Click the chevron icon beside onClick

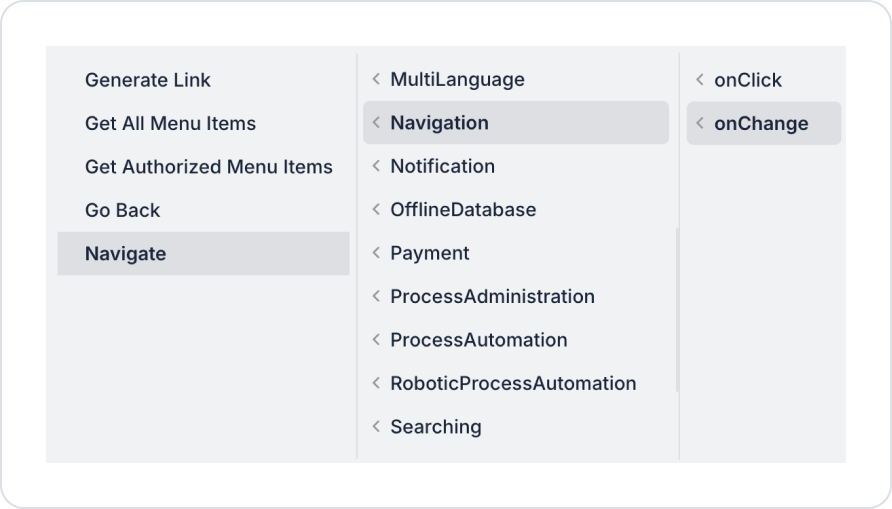pyautogui.click(x=700, y=80)
